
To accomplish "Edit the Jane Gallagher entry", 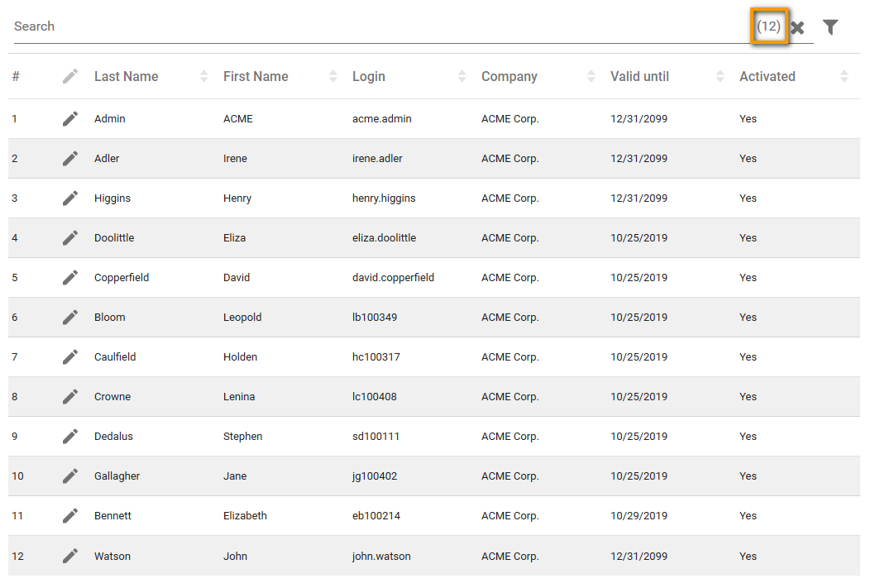I will click(70, 476).
